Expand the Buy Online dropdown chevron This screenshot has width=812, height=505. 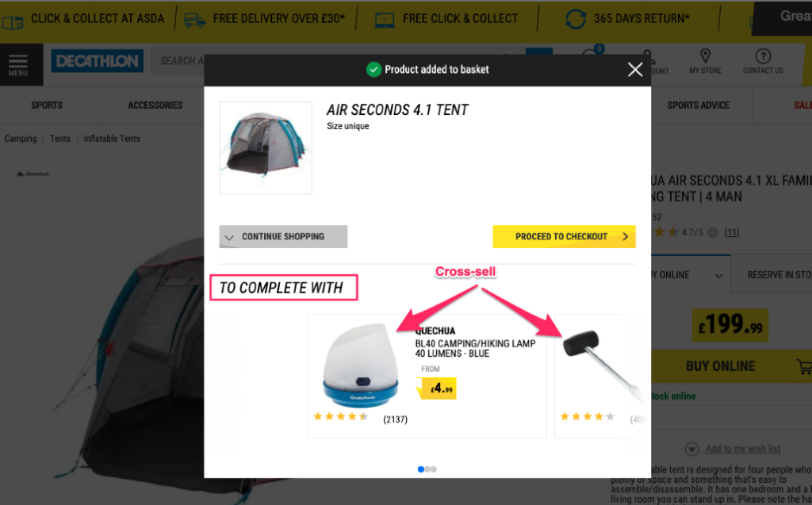(x=718, y=276)
